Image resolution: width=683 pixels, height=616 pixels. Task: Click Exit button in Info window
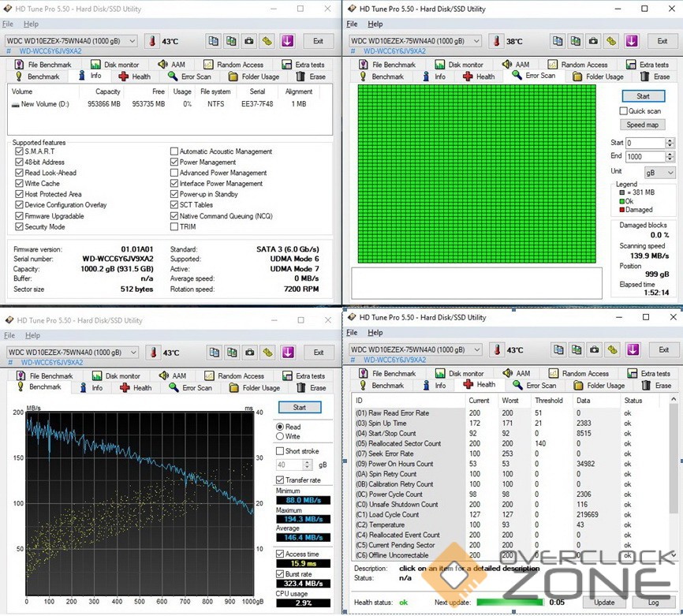[x=319, y=41]
